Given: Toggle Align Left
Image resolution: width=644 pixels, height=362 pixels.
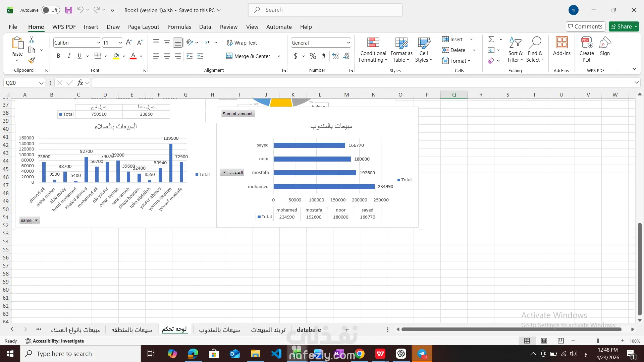Looking at the screenshot, I should pyautogui.click(x=156, y=56).
